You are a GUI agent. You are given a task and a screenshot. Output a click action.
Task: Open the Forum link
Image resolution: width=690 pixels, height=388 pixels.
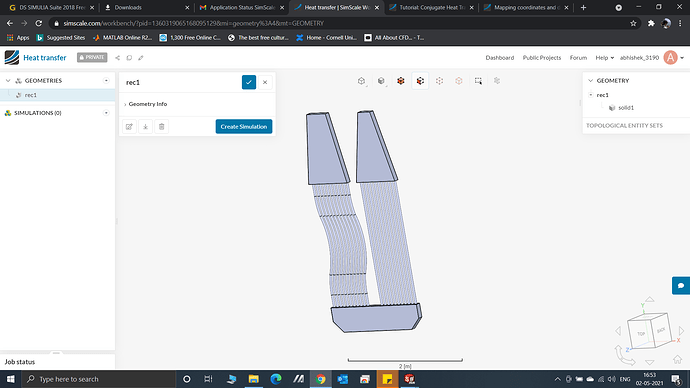click(578, 58)
